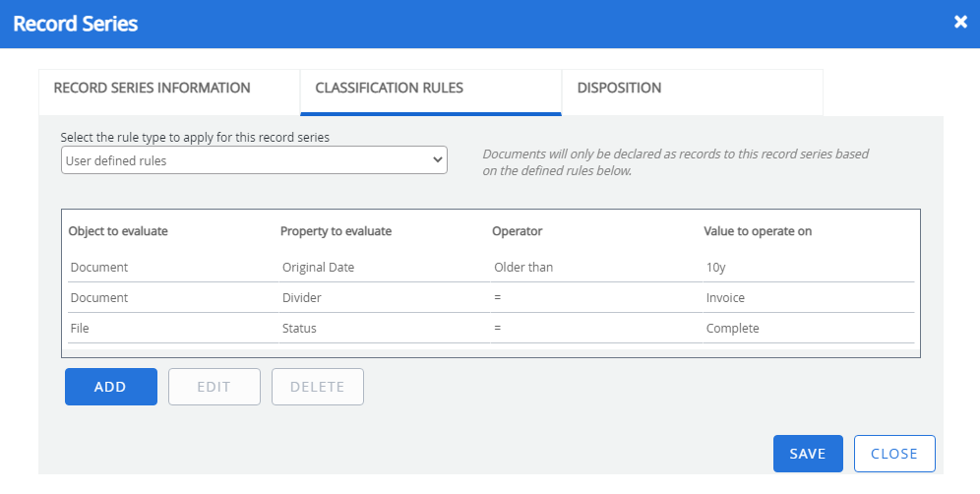Click the Complete value cell
The height and width of the screenshot is (494, 980).
tap(732, 328)
